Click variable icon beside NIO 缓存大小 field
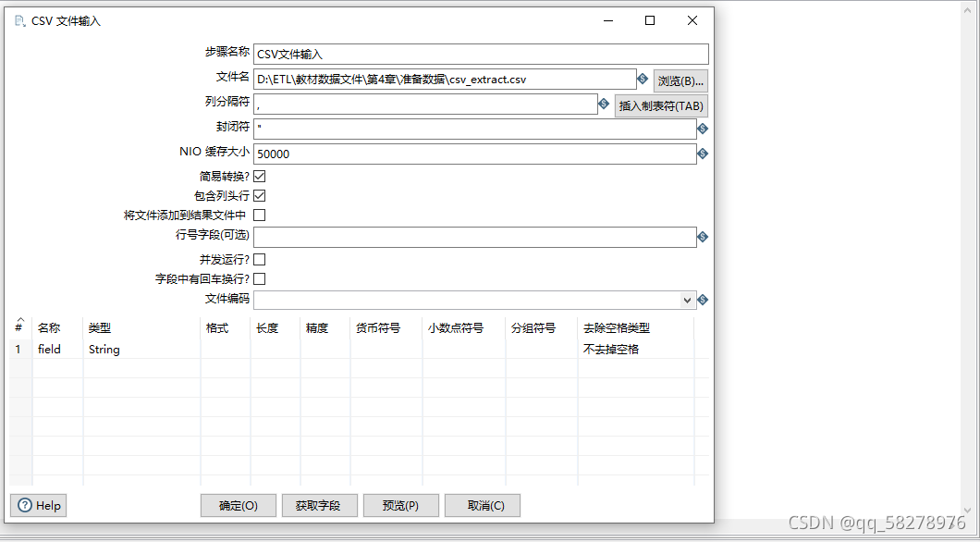The image size is (980, 542). click(702, 154)
